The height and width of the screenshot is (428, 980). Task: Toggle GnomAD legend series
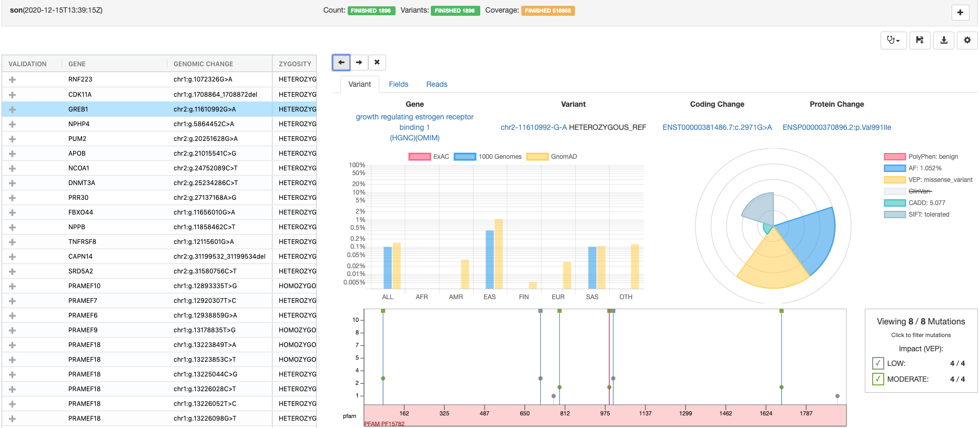pos(552,157)
